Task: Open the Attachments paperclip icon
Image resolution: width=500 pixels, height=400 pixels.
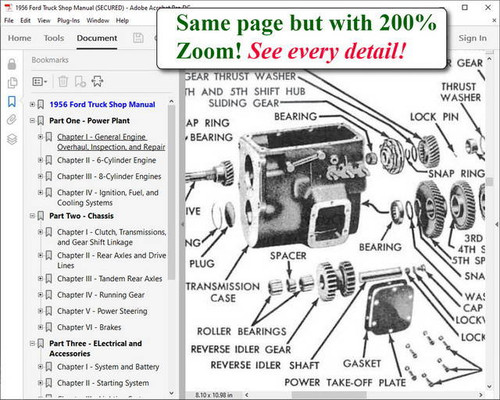Action: point(12,120)
